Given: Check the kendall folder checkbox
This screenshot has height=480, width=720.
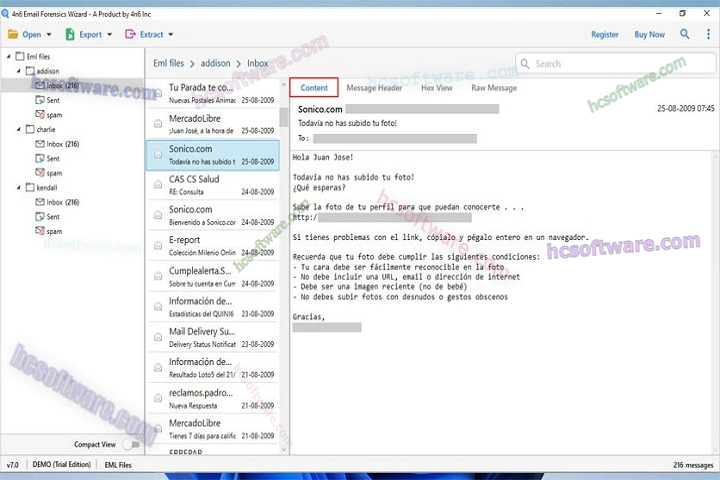Looking at the screenshot, I should [30, 187].
